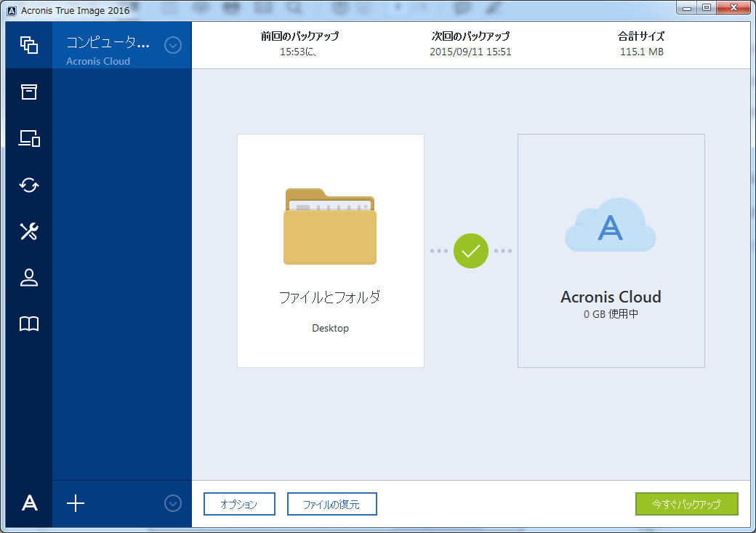Select the コンピュータ backup tab

point(109,45)
